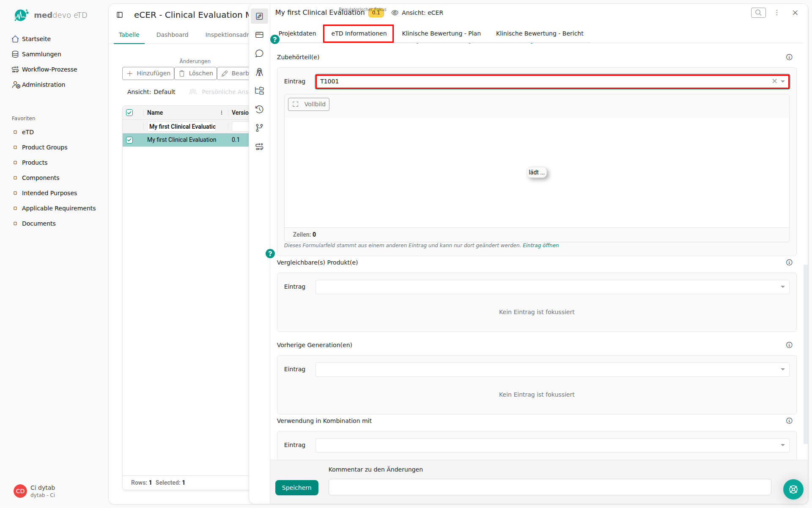This screenshot has width=812, height=508.
Task: Toggle the sidebar collapse icon
Action: pos(120,15)
